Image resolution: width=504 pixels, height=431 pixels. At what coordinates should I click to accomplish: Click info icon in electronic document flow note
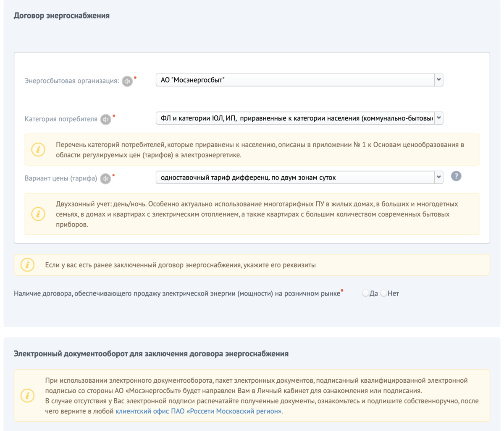coord(28,396)
